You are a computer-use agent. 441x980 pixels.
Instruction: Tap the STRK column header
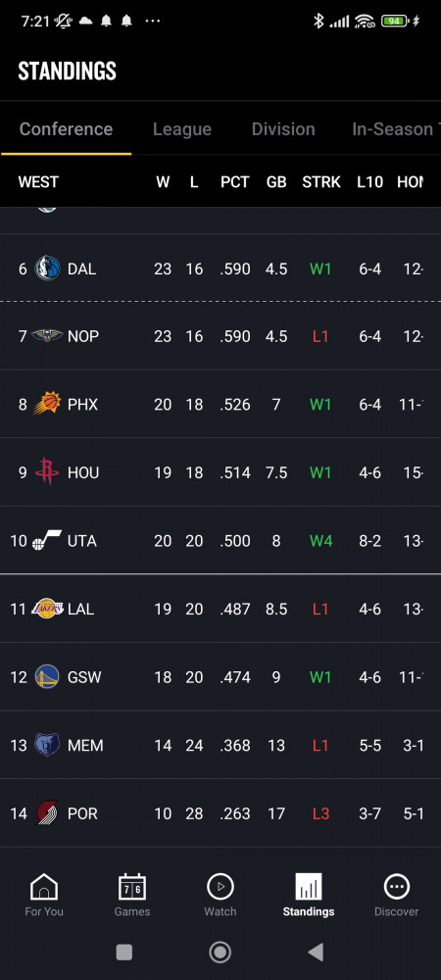321,182
